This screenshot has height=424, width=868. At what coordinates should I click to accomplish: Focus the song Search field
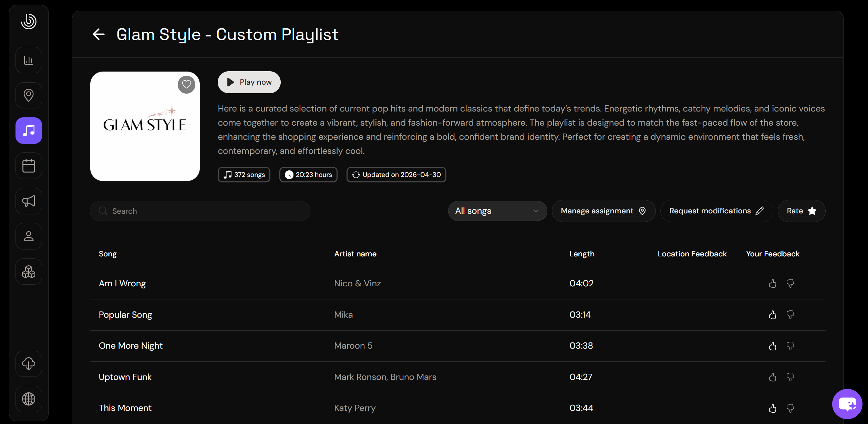pyautogui.click(x=200, y=211)
